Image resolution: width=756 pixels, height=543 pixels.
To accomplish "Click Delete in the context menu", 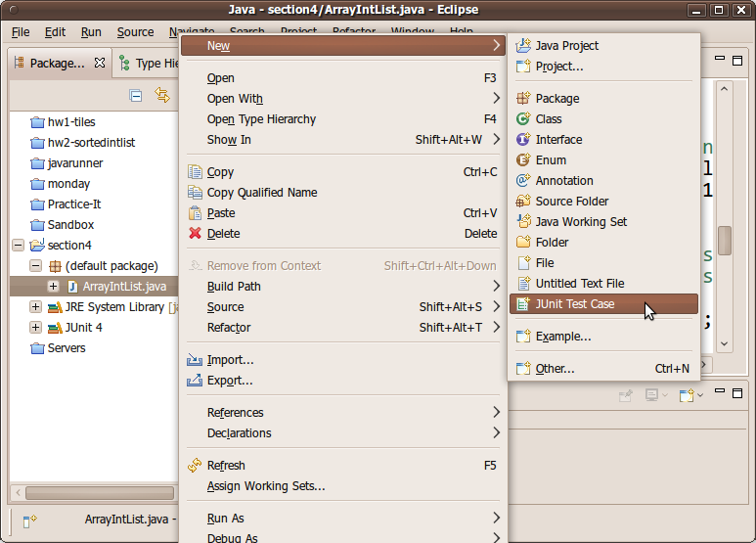I will click(x=223, y=234).
